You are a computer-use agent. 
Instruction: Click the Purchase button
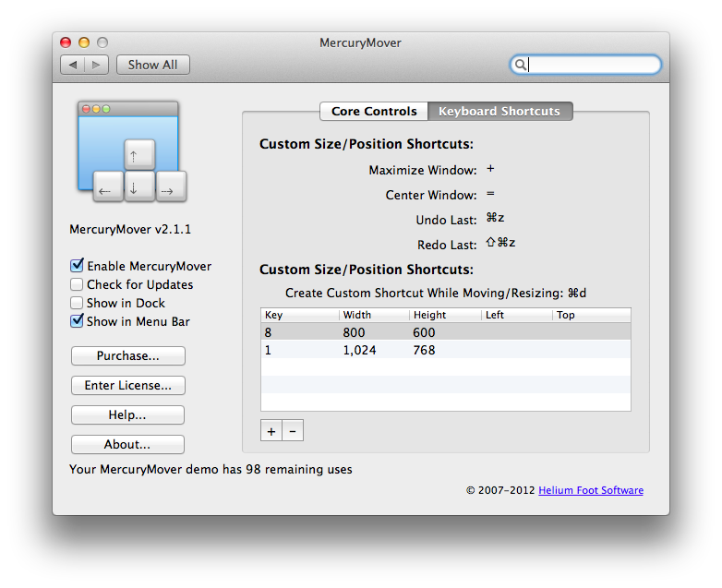point(127,356)
